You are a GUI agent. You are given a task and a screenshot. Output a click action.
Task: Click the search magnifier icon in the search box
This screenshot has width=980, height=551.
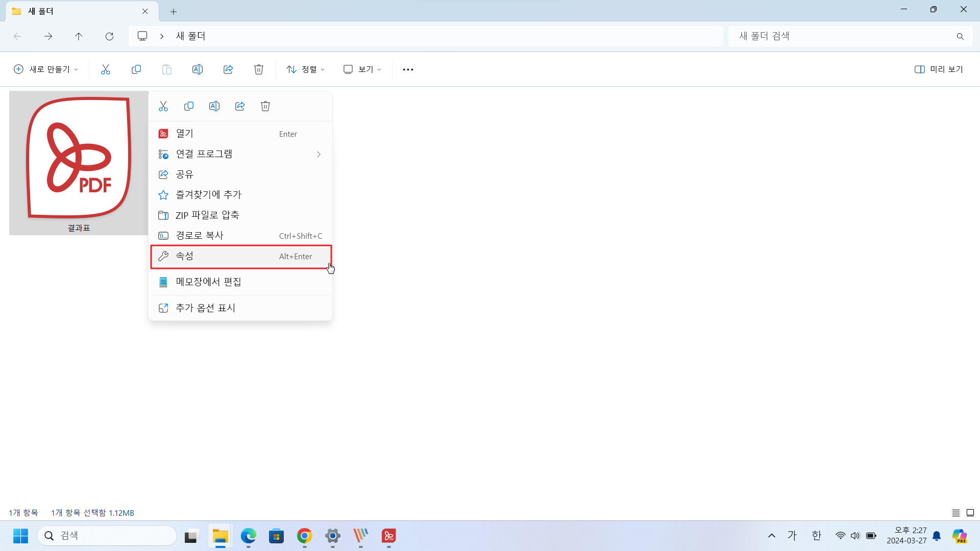point(960,36)
